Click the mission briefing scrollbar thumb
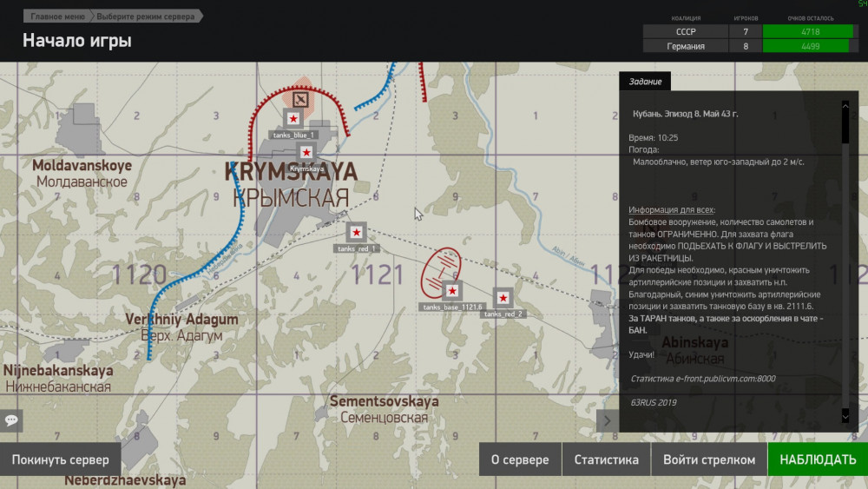The width and height of the screenshot is (868, 489). (x=845, y=124)
